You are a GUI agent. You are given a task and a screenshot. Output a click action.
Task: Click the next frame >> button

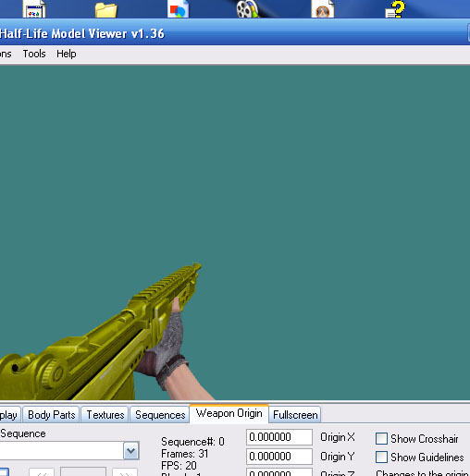click(125, 472)
